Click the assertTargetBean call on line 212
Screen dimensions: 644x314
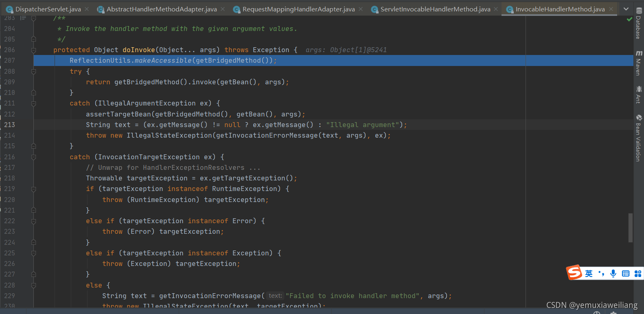point(118,114)
